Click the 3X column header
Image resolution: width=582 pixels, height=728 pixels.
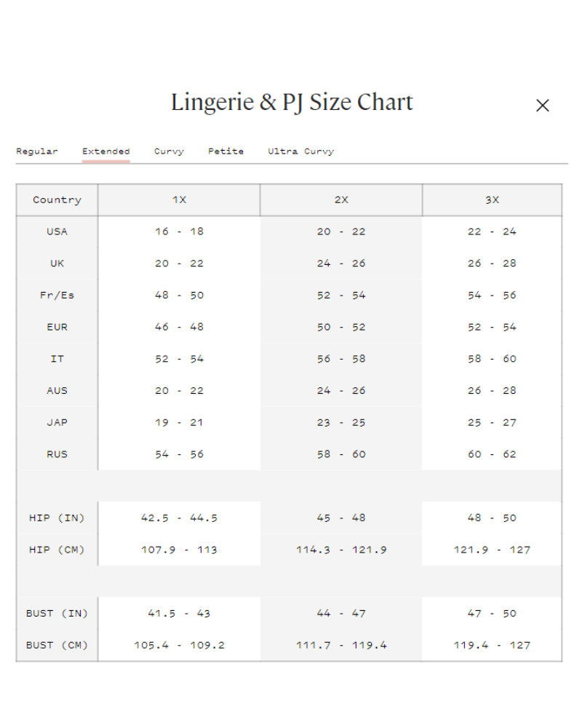pyautogui.click(x=492, y=200)
